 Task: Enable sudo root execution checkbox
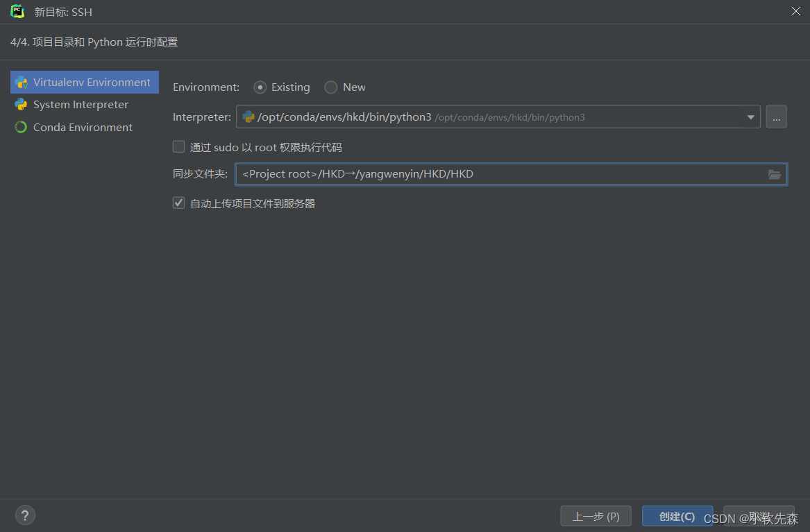tap(179, 147)
